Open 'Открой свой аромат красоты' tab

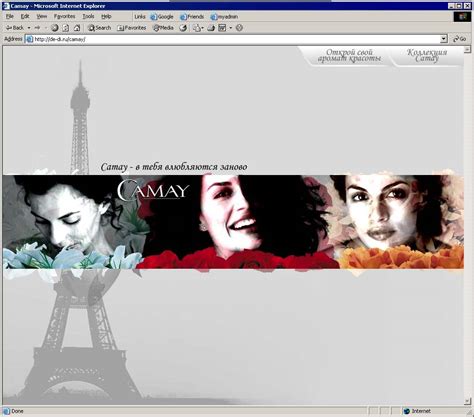tap(349, 56)
